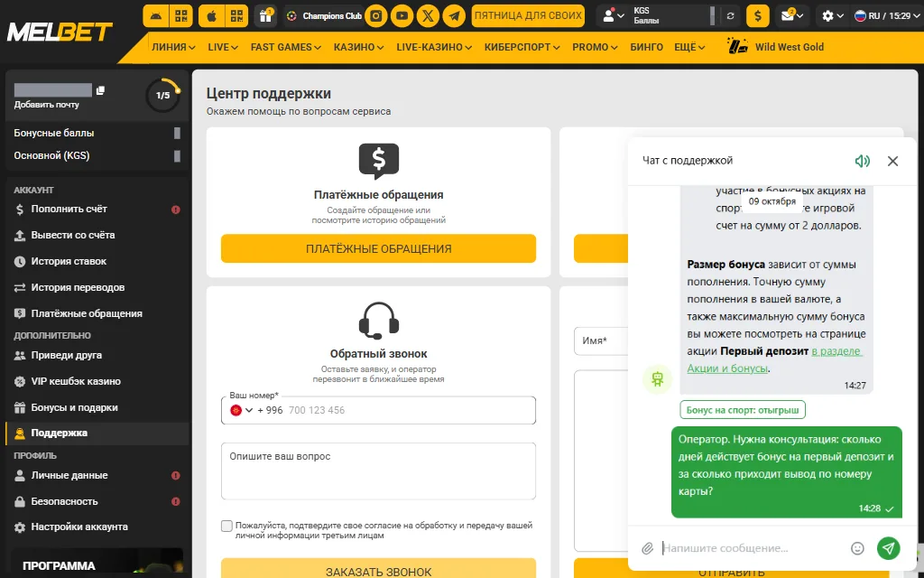Expand the ЕЩЁ menu
The height and width of the screenshot is (578, 924).
[689, 47]
